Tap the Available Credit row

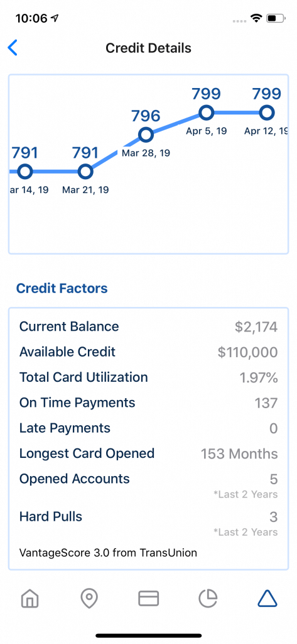tap(148, 352)
